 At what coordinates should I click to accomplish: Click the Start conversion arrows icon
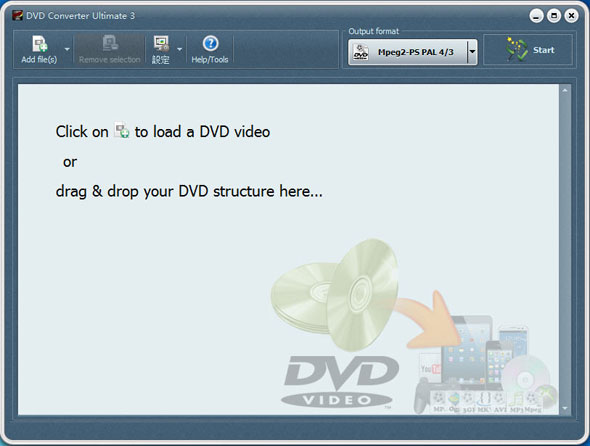[516, 49]
